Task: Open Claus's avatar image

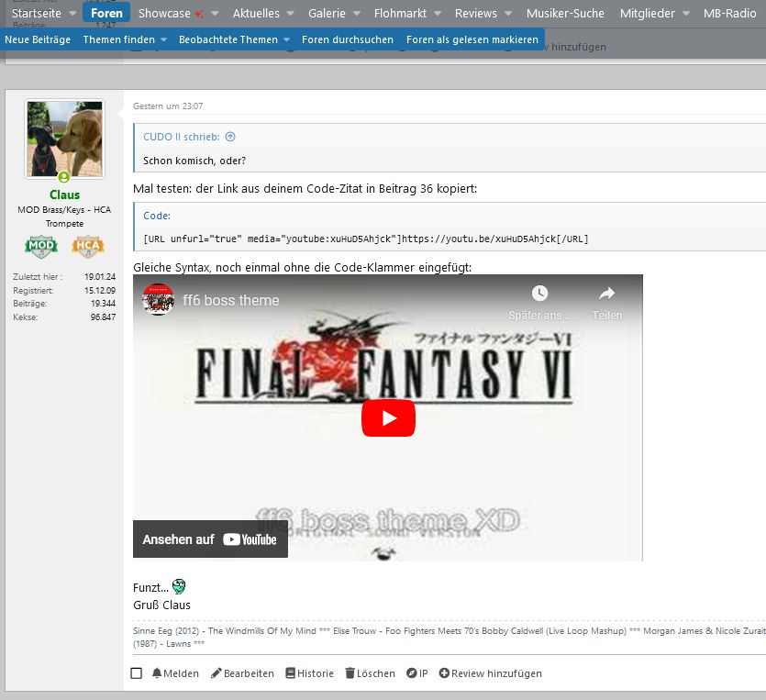Action: tap(64, 139)
